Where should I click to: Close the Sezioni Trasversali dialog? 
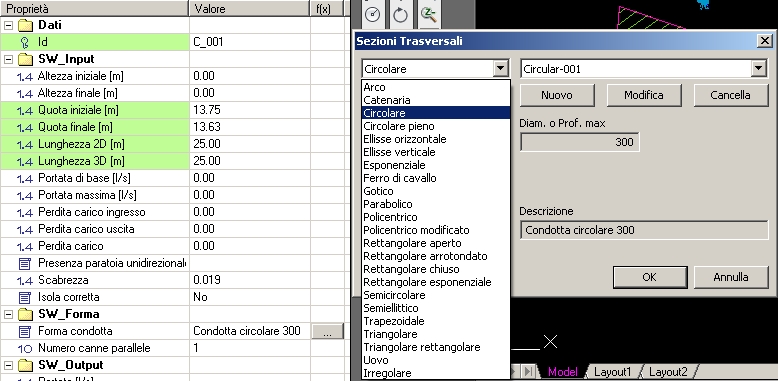click(765, 41)
